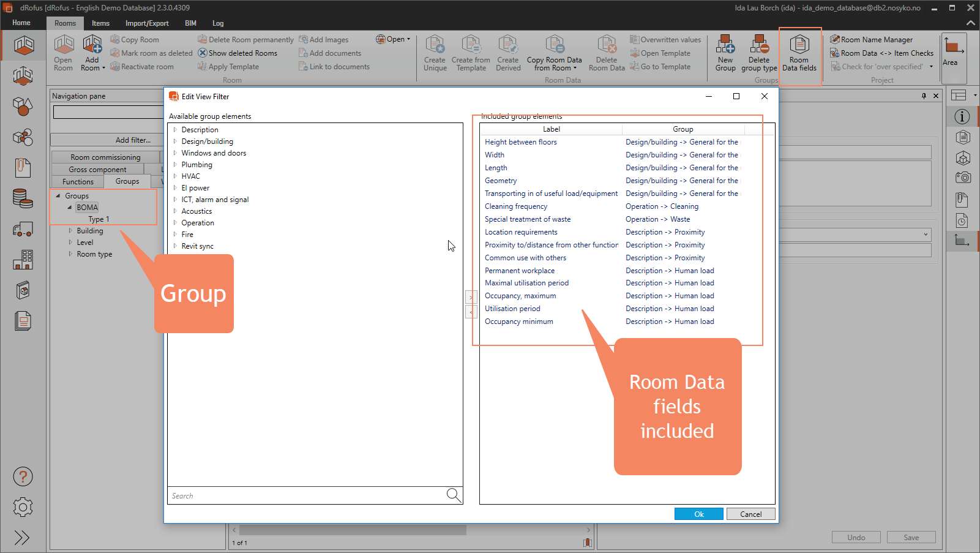Screen dimensions: 980x553
Task: Open the Open dropdown in ribbon
Action: click(395, 39)
